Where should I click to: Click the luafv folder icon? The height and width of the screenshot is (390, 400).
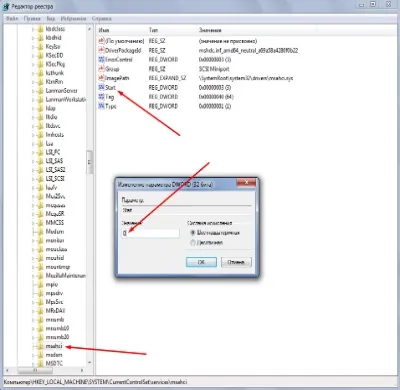(x=40, y=187)
